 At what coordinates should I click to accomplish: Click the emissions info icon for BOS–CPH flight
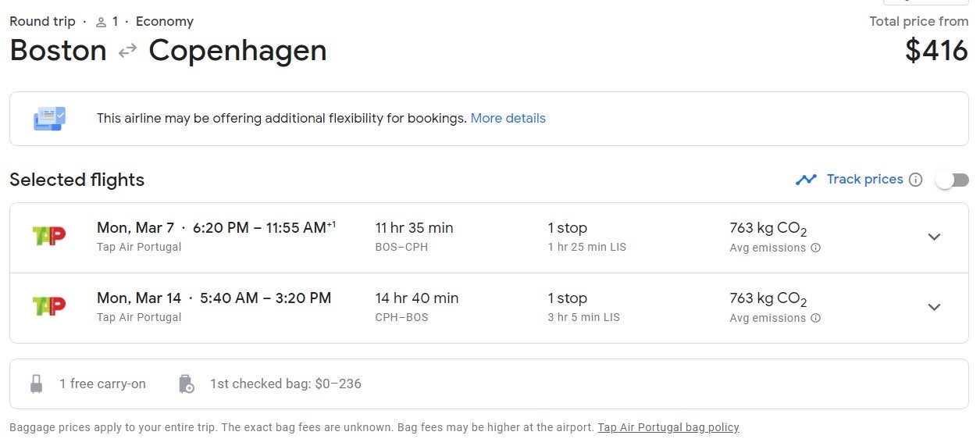(x=816, y=248)
